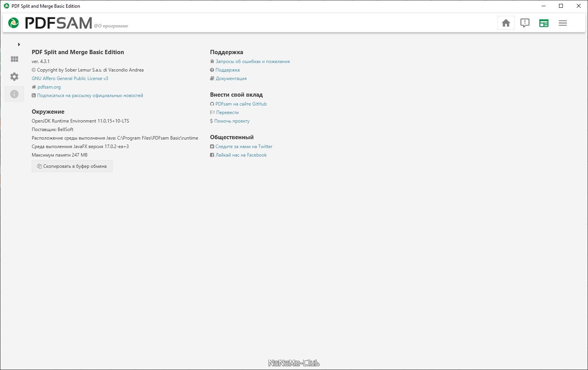
Task: Open GNU Affero General Public License v3
Action: coord(70,78)
